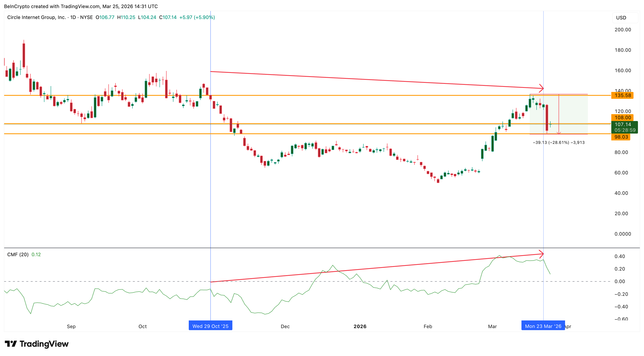This screenshot has width=644, height=356.
Task: Select the USD currency label
Action: point(621,18)
